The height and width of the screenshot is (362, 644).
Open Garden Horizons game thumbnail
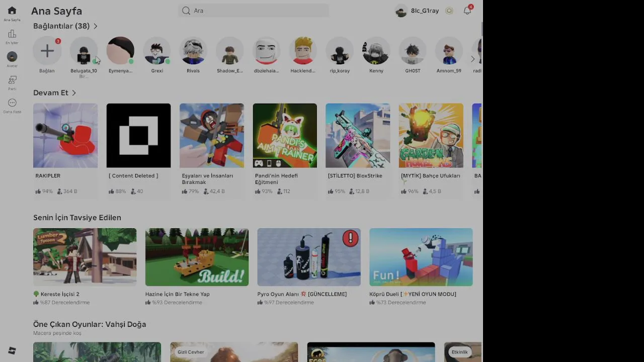click(431, 136)
